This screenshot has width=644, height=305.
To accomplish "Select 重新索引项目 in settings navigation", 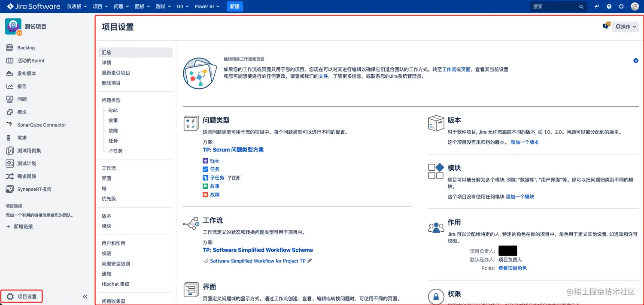I will (116, 73).
